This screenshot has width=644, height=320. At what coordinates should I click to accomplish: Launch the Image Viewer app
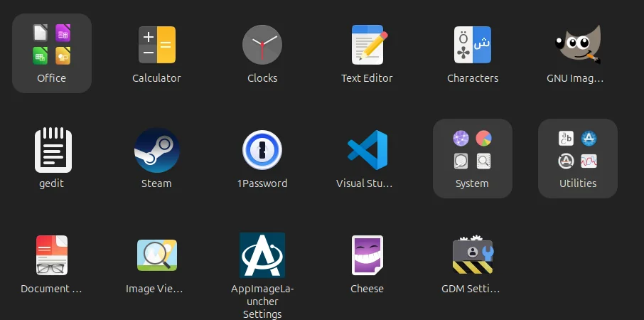[156, 256]
